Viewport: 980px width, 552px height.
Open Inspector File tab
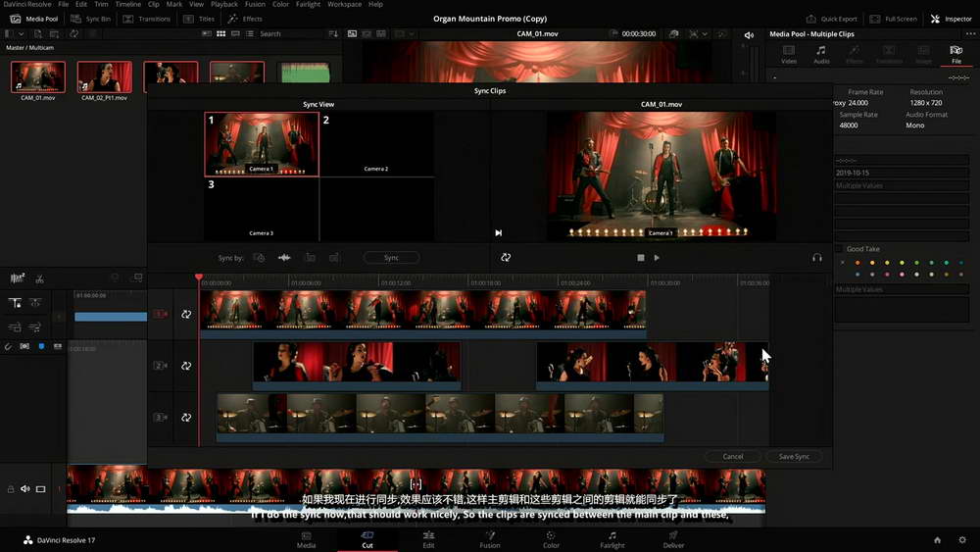pyautogui.click(x=956, y=54)
